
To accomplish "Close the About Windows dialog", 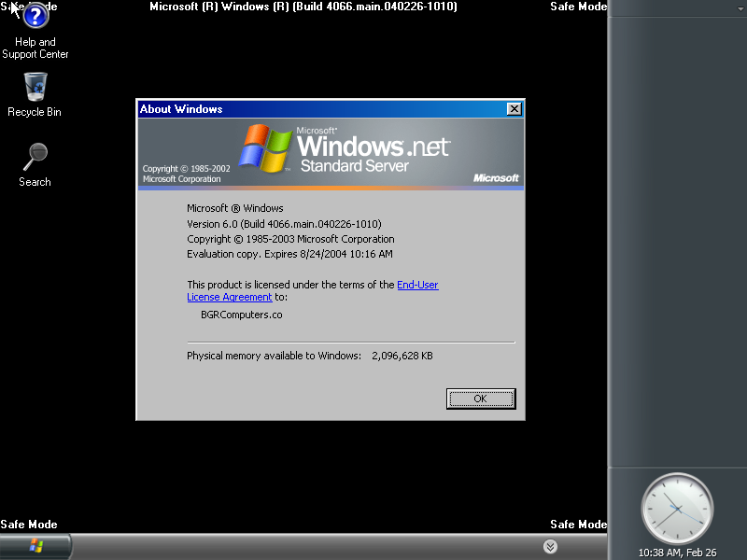I will (514, 109).
